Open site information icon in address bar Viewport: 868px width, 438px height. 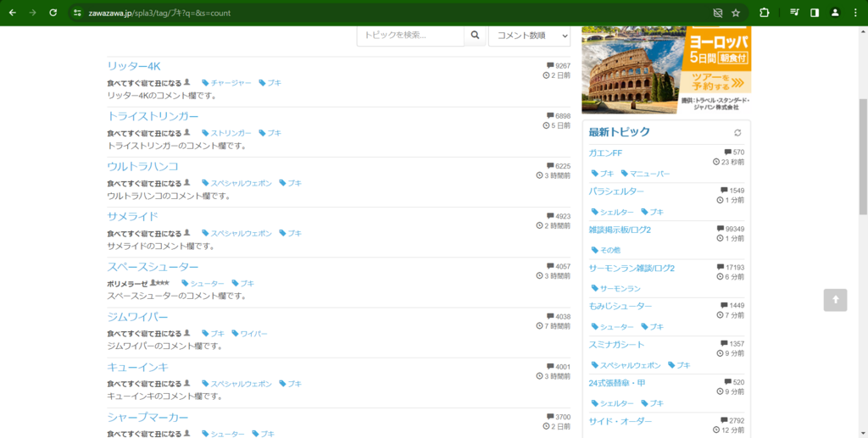pos(77,13)
